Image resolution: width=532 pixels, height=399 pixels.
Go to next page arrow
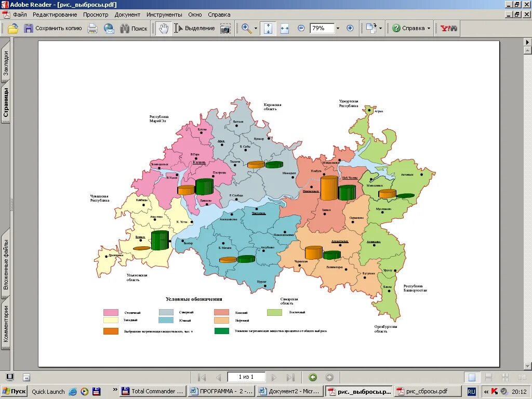point(274,377)
